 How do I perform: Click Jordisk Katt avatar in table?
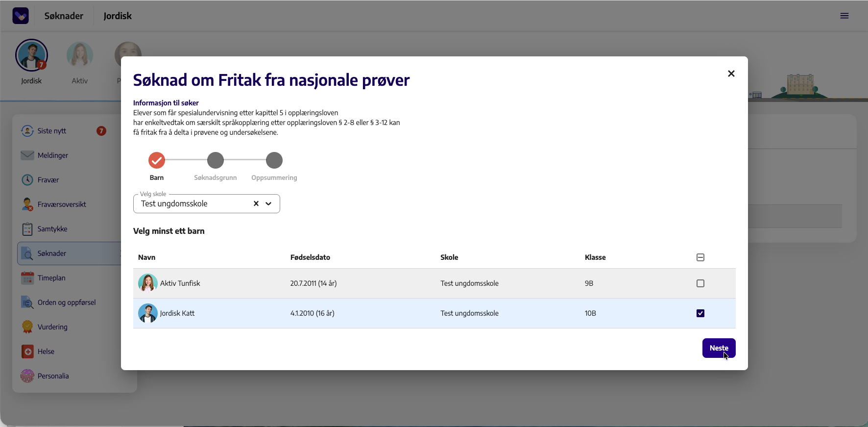[147, 313]
